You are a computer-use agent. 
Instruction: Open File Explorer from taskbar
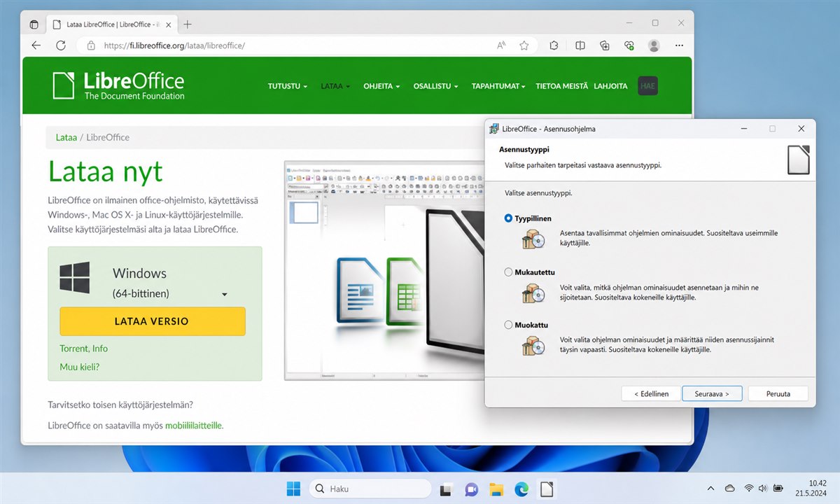click(496, 489)
